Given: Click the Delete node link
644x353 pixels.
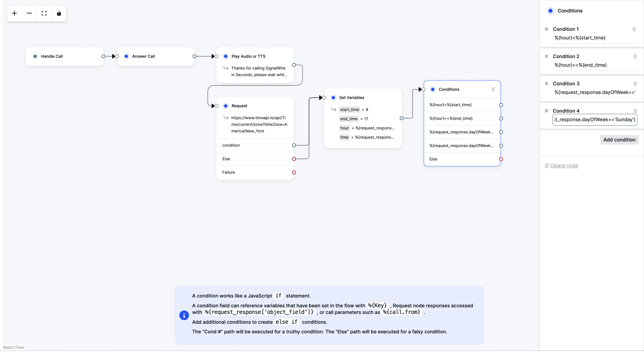Looking at the screenshot, I should coord(564,165).
